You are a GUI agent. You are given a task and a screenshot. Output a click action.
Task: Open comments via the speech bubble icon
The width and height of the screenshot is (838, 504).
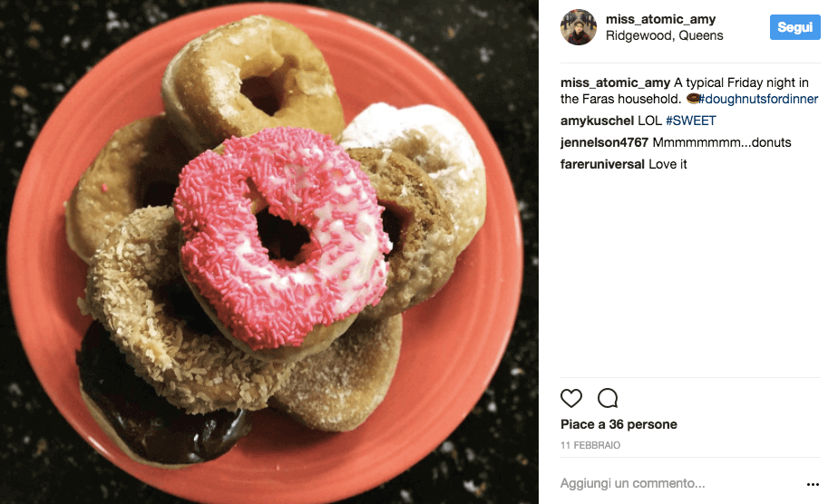click(608, 398)
